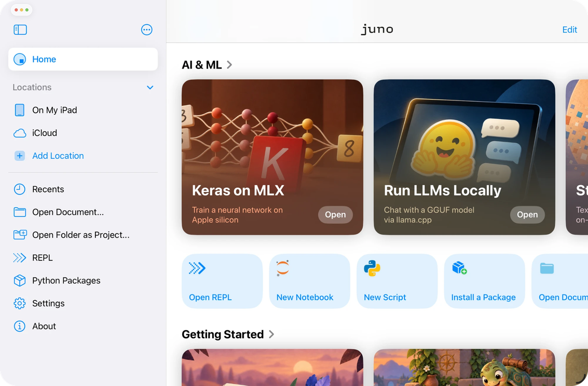Screen dimensions: 588x386
Task: Open the sunset Getting Started card
Action: (272, 367)
